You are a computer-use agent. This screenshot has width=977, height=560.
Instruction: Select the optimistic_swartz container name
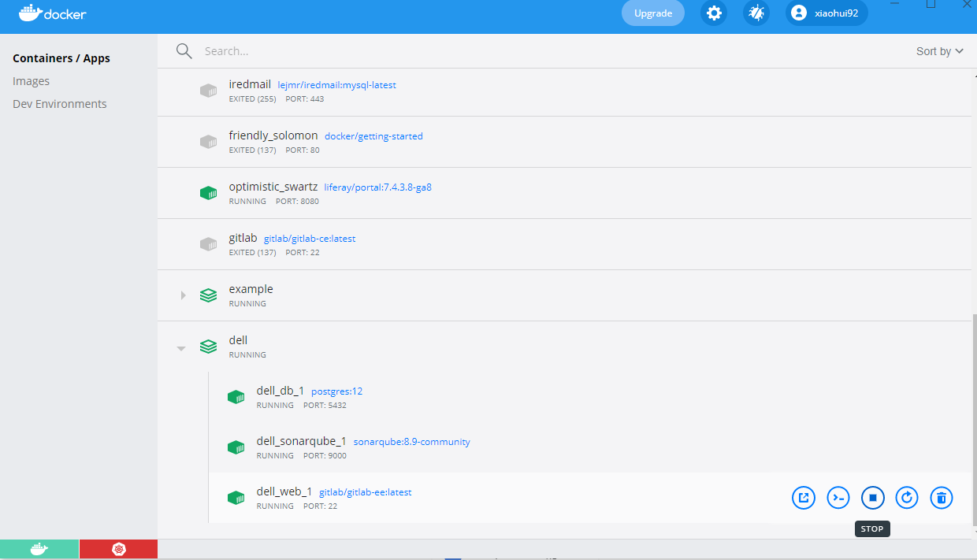click(273, 187)
